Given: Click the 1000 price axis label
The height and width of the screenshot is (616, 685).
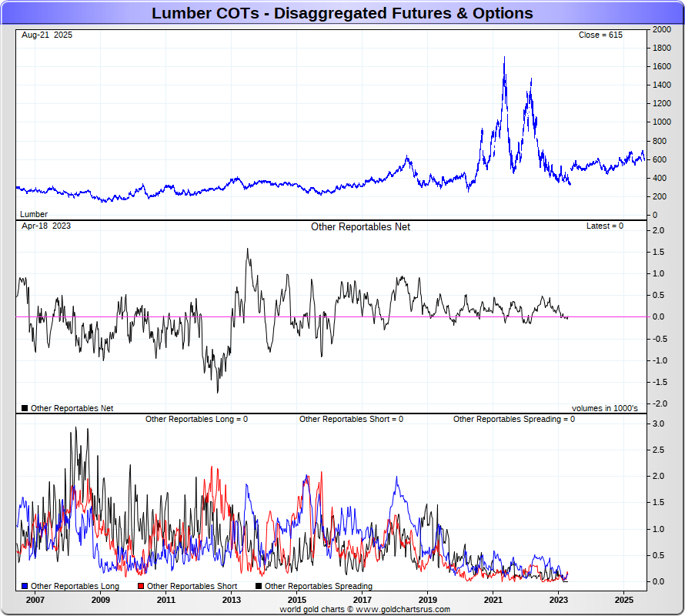Looking at the screenshot, I should [662, 122].
